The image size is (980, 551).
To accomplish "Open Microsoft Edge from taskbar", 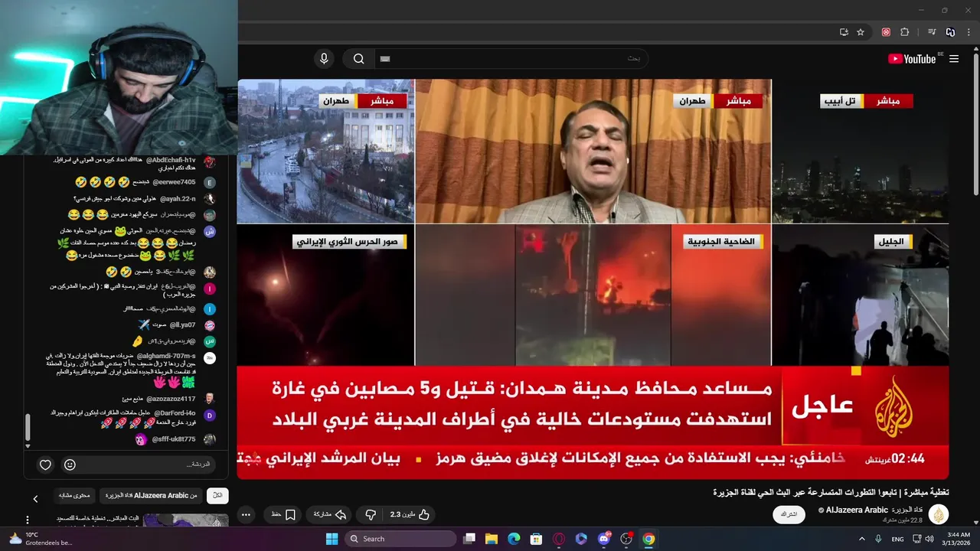I will 514,539.
